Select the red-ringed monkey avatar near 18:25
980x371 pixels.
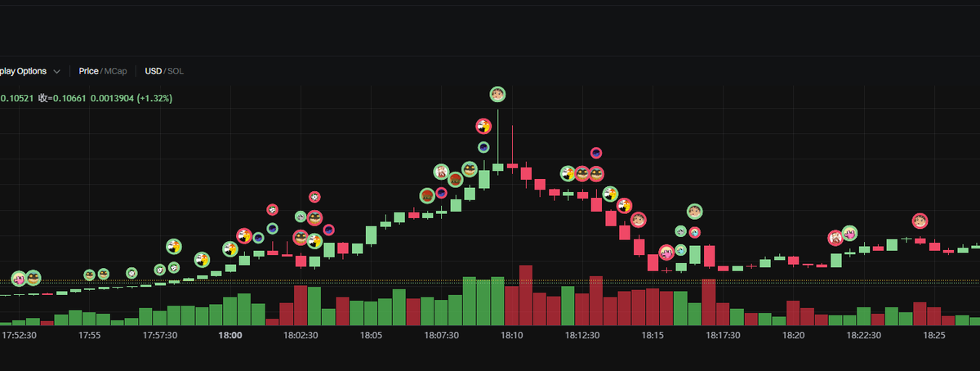pos(920,221)
